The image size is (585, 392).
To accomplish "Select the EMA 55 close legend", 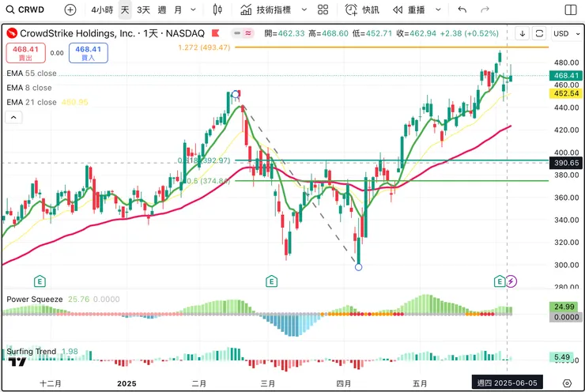I will pos(32,73).
